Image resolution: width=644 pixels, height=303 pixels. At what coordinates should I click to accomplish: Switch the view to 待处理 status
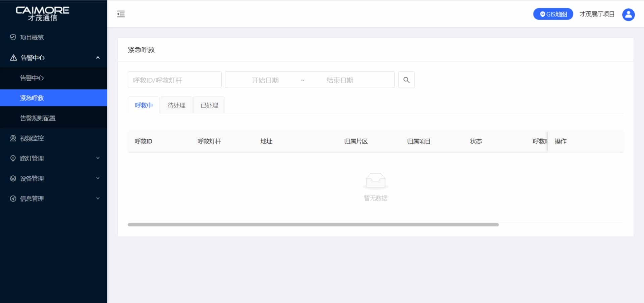pyautogui.click(x=176, y=105)
